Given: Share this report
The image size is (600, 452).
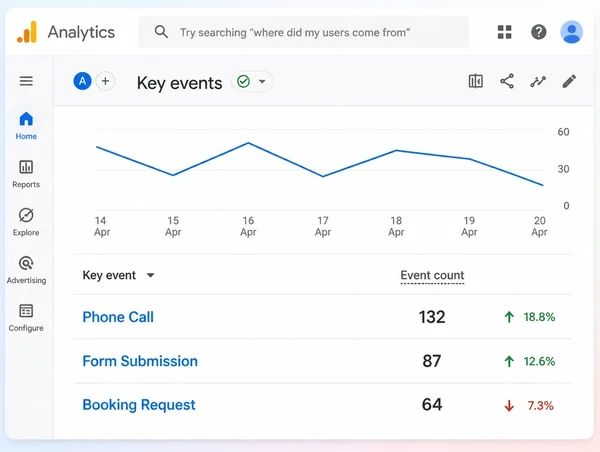Looking at the screenshot, I should point(507,81).
